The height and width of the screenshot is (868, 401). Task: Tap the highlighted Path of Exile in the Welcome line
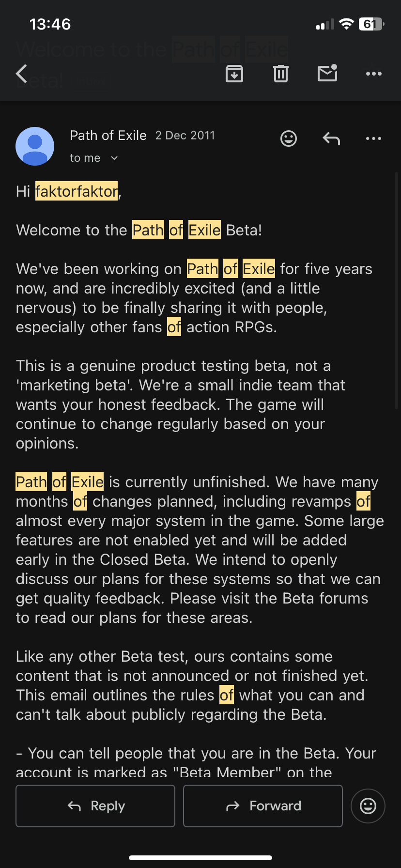coord(177,230)
